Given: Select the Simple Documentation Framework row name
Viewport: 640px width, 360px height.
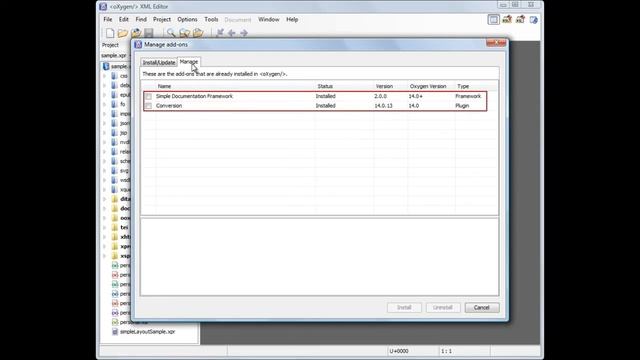Looking at the screenshot, I should tap(194, 96).
